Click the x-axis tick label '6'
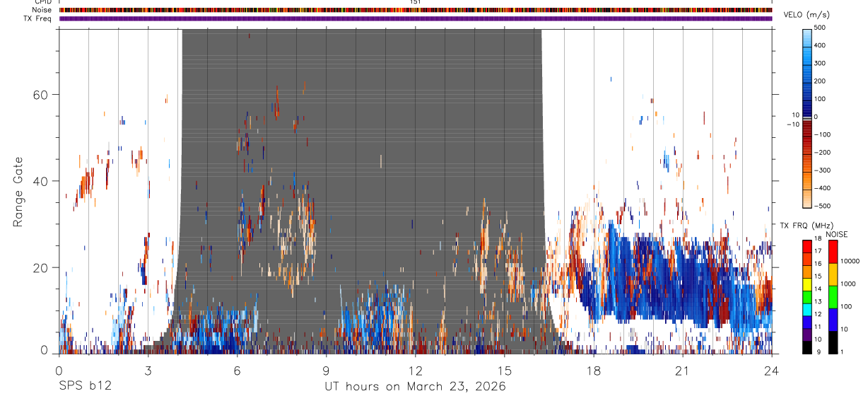868x401 pixels. [x=237, y=371]
